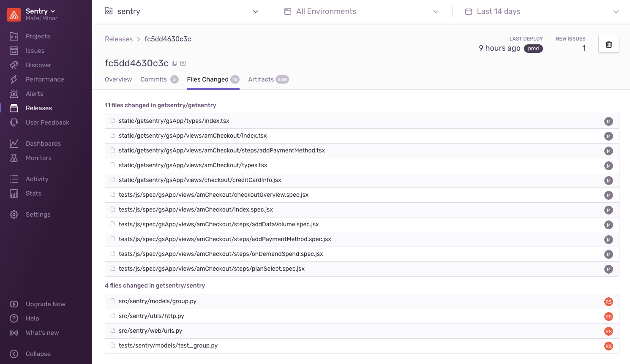Click file addPaymentMethod.spec.jsx row
The width and height of the screenshot is (630, 364).
[x=362, y=239]
